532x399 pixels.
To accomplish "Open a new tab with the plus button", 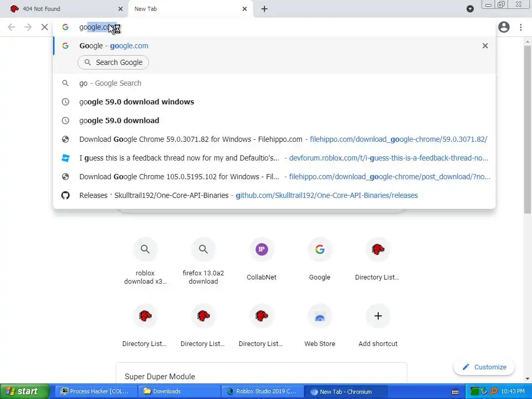I will click(264, 9).
